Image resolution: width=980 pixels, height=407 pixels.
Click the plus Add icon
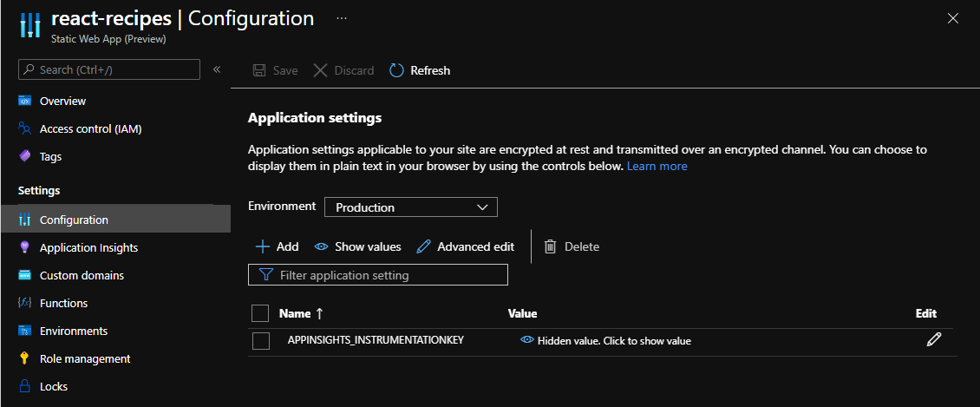click(x=263, y=247)
